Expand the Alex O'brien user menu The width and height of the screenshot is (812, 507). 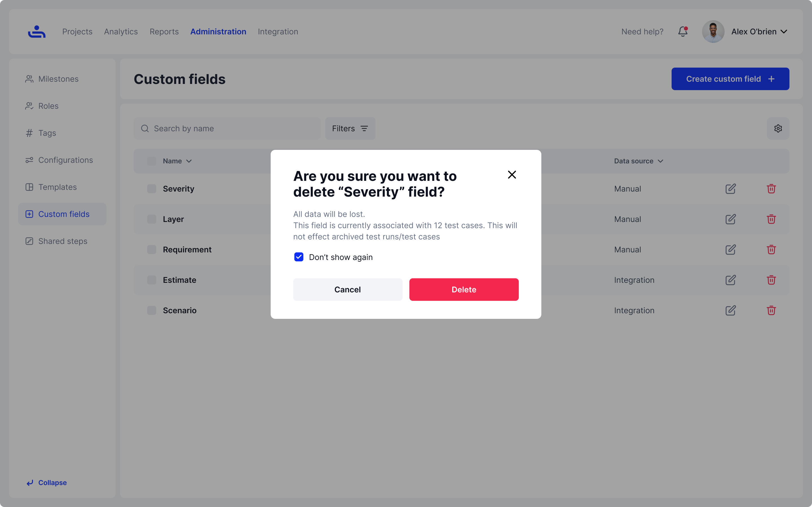pos(784,32)
